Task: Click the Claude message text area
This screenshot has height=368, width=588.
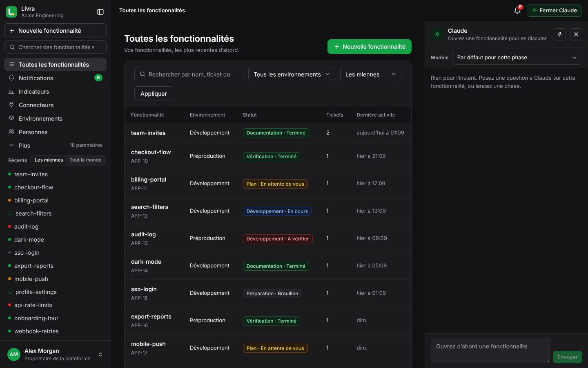Action: (490, 350)
